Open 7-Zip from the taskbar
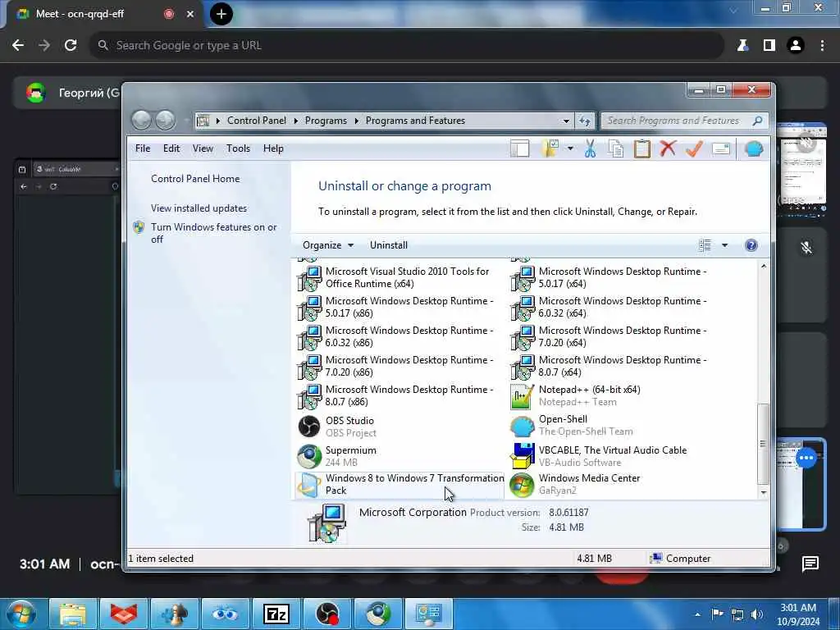 coord(276,614)
